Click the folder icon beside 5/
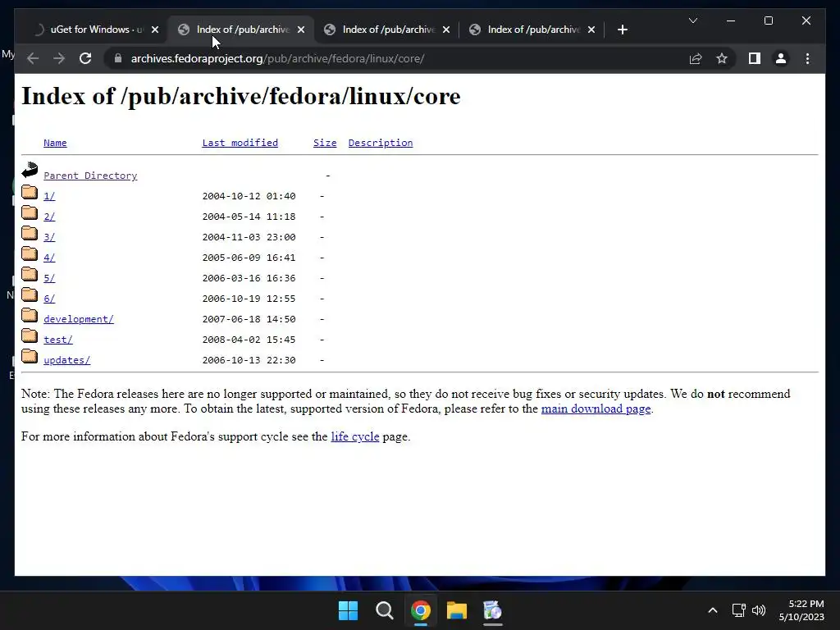Screen dimensions: 840x630 pos(30,274)
